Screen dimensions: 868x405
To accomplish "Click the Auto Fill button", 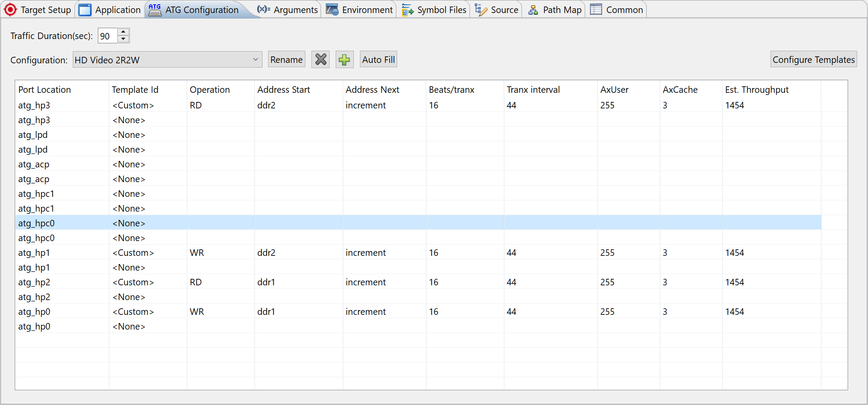I will pos(378,59).
